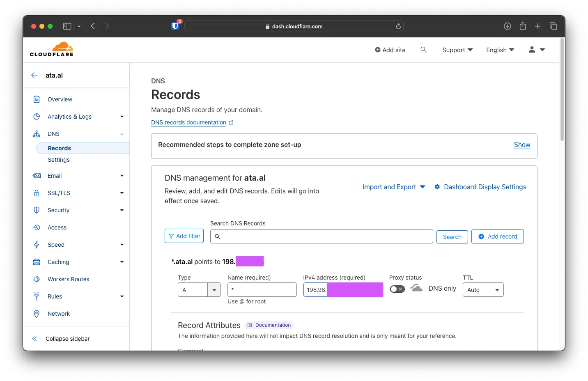Open Safari sidebar options chevron
The width and height of the screenshot is (588, 381).
(x=79, y=26)
